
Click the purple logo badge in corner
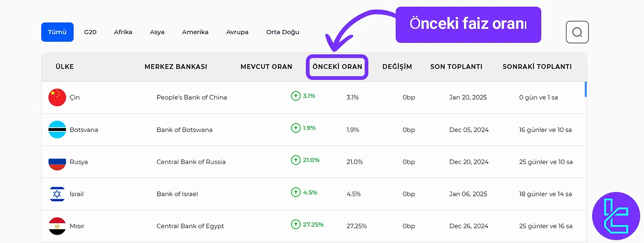[616, 216]
